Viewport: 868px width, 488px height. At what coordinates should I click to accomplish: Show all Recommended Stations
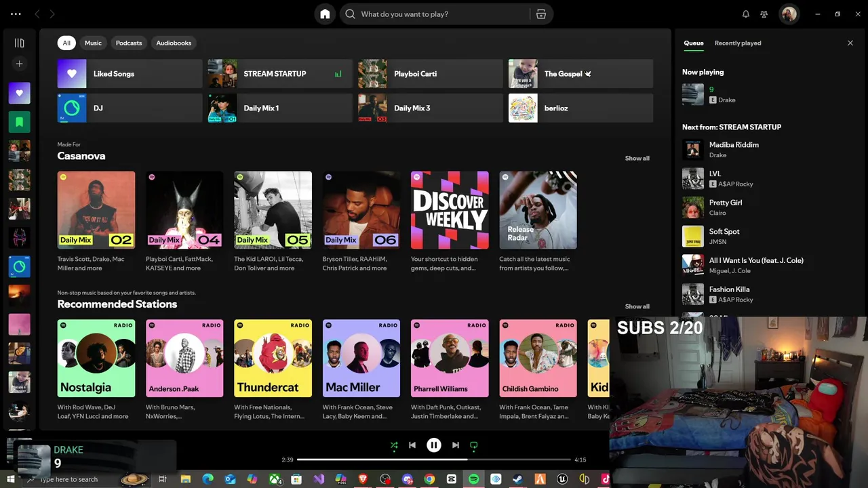[x=637, y=306]
